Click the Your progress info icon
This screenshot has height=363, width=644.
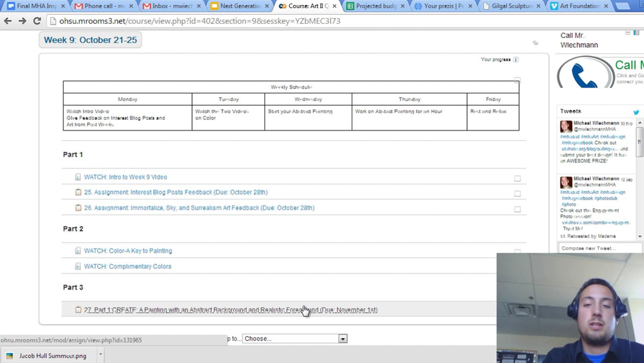(515, 60)
